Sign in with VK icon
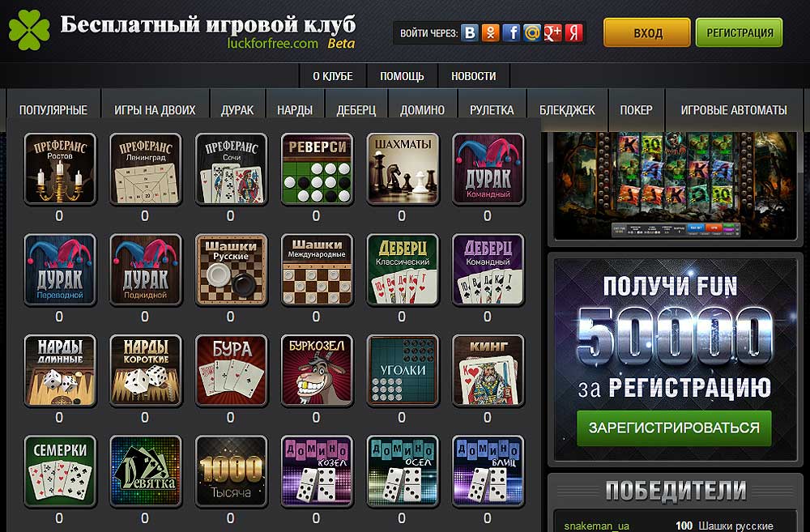810x532 pixels. (x=470, y=33)
